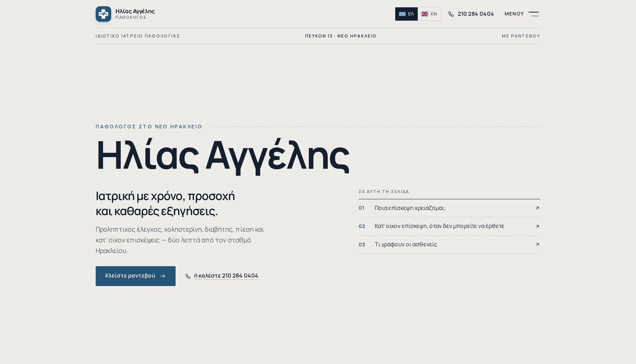Image resolution: width=636 pixels, height=364 pixels.
Task: Switch language to EN
Action: click(429, 14)
